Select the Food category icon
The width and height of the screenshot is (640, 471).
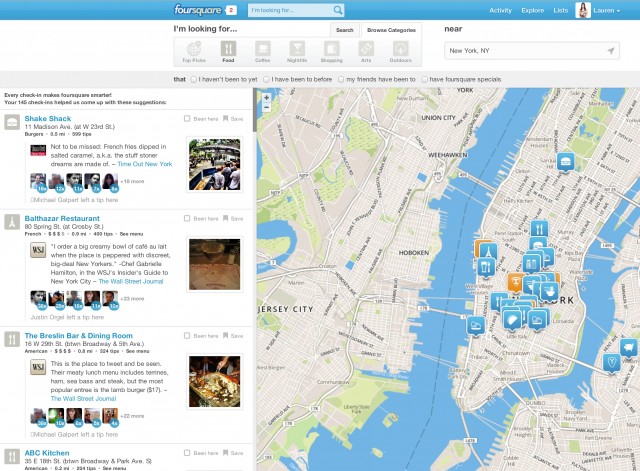pos(228,52)
